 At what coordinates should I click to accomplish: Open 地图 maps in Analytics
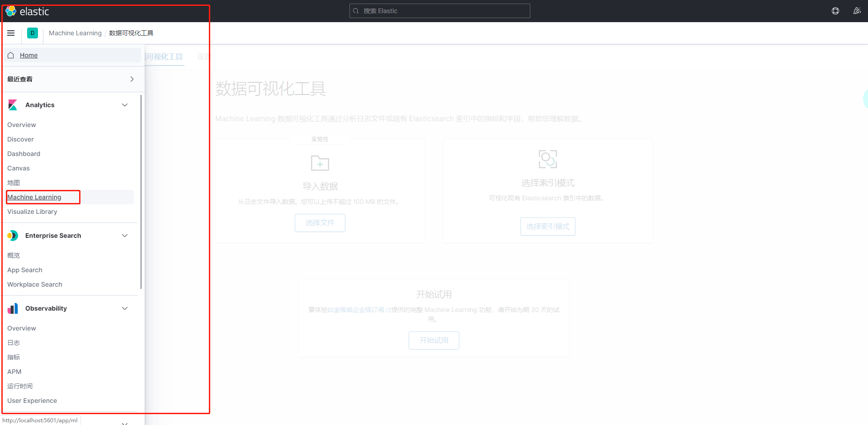(x=14, y=183)
